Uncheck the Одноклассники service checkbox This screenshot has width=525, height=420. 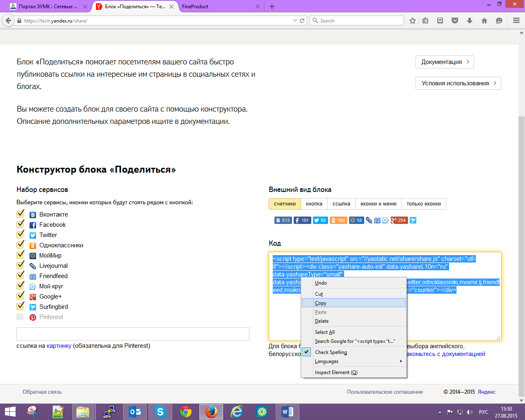coord(20,244)
